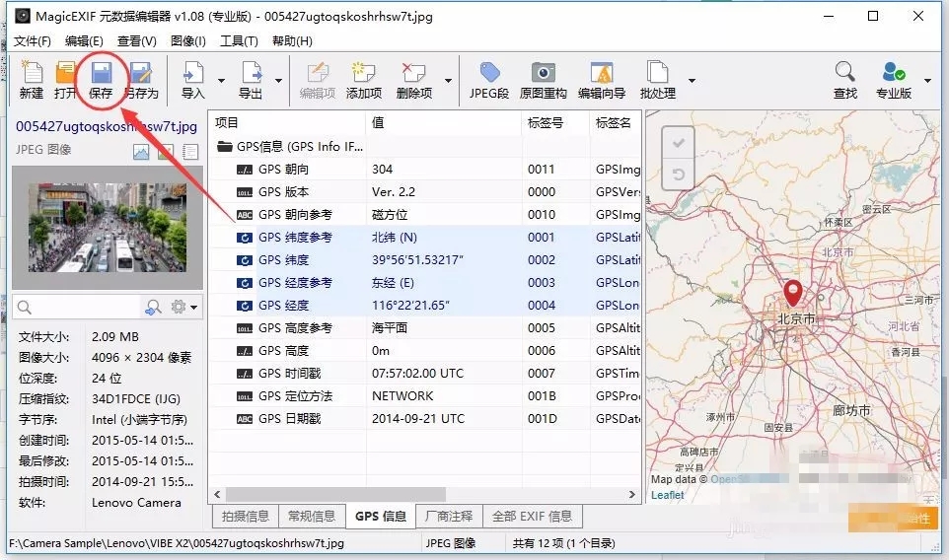Click the MagicEXIF app icon in title bar
949x560 pixels.
(x=22, y=16)
